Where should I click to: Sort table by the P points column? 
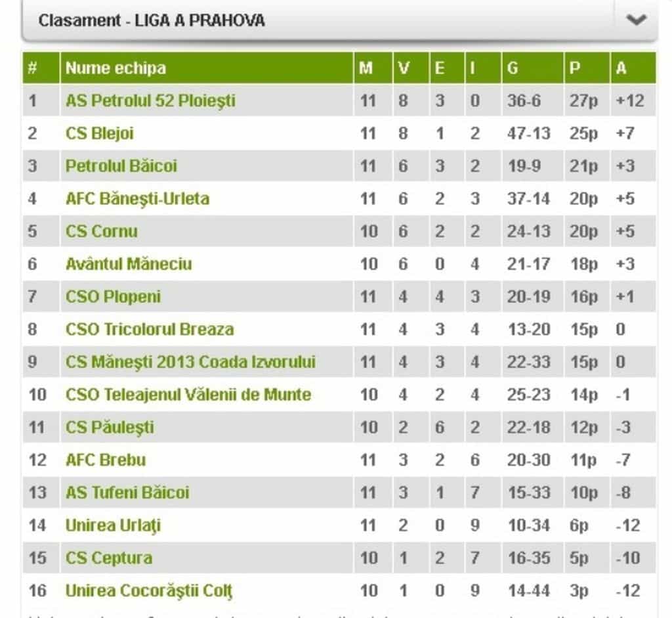point(574,68)
